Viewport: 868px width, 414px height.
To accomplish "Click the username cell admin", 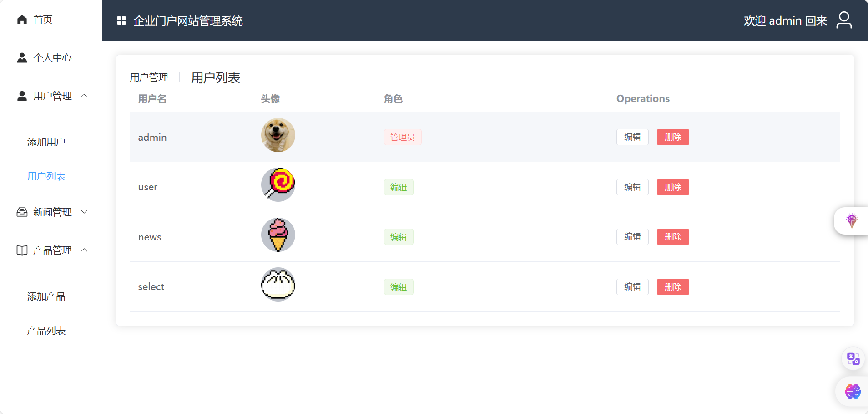I will (x=152, y=137).
